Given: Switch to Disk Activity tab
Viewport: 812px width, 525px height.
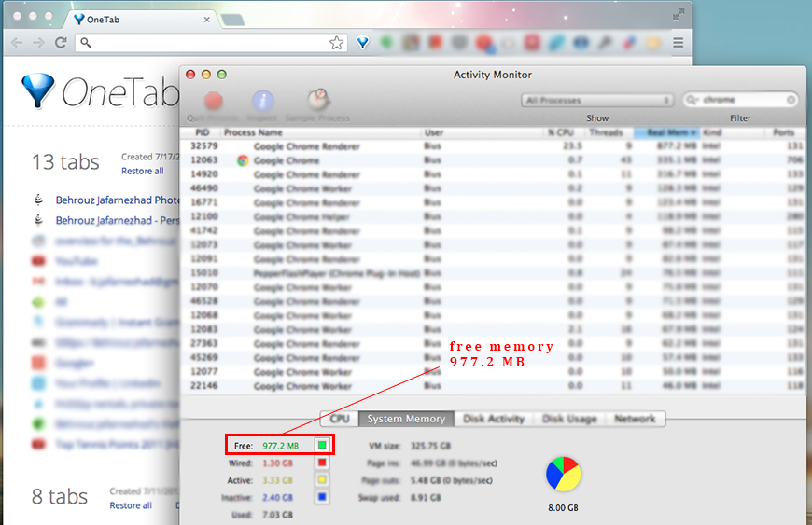Looking at the screenshot, I should point(494,419).
